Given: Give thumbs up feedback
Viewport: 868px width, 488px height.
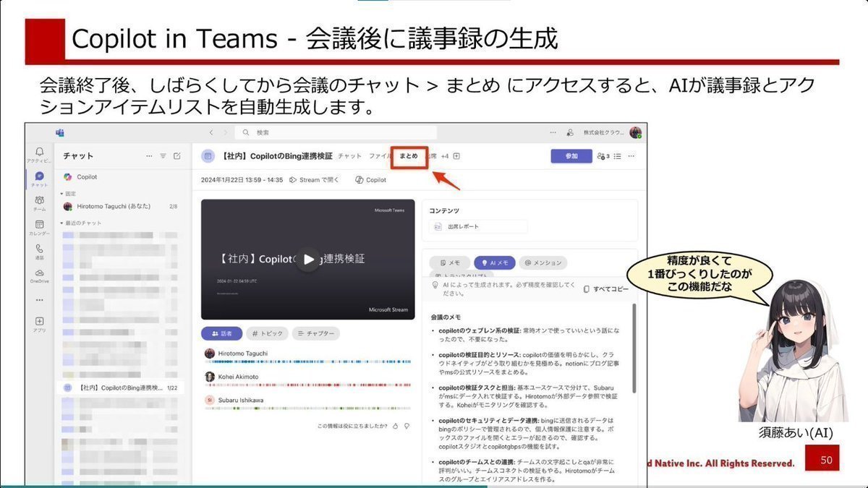Looking at the screenshot, I should [395, 426].
